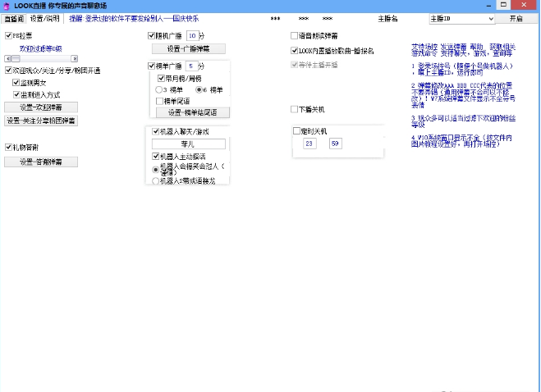This screenshot has width=541, height=392.
Task: Toggle the PK拉票 checkbox
Action: [x=9, y=35]
